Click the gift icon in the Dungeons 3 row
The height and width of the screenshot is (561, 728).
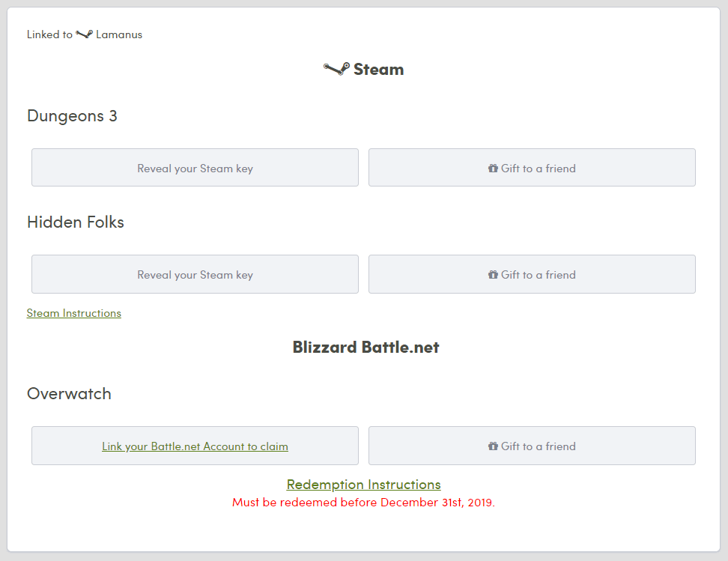pyautogui.click(x=493, y=169)
